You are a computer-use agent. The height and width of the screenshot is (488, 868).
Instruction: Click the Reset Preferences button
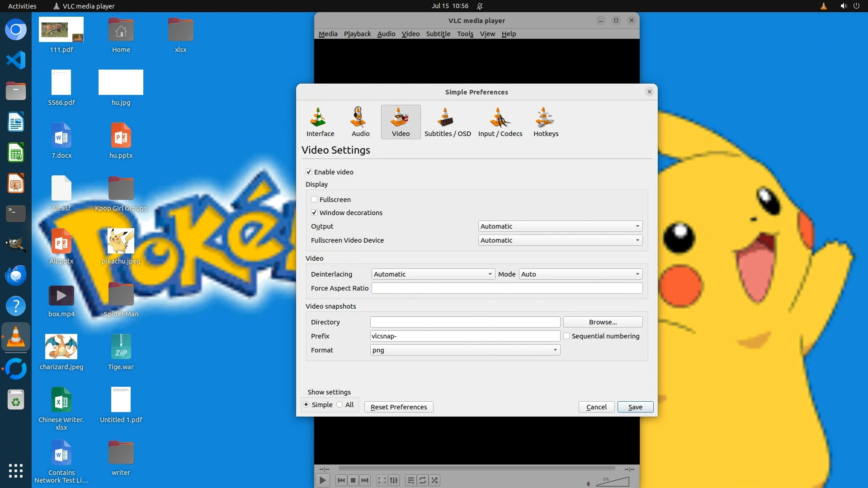(398, 407)
